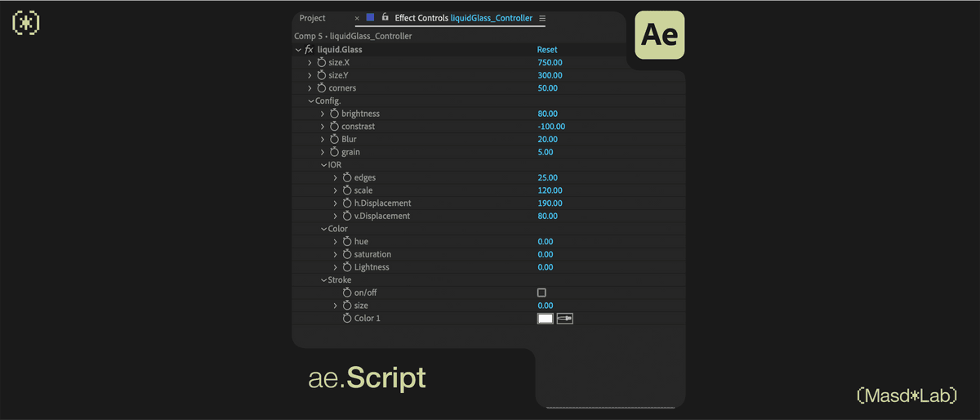Click the Reset link for liquid.Glass
The width and height of the screenshot is (980, 420).
tap(547, 50)
